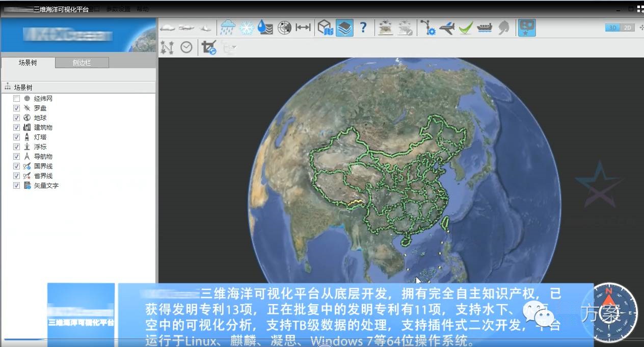Hide the 浮标 buoy layer via its checkbox
This screenshot has width=644, height=347.
[17, 147]
